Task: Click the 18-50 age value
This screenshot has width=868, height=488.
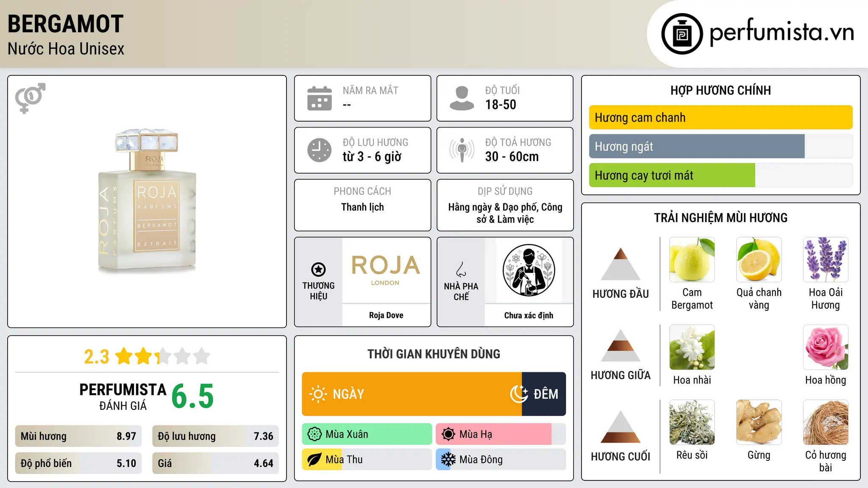Action: [501, 105]
